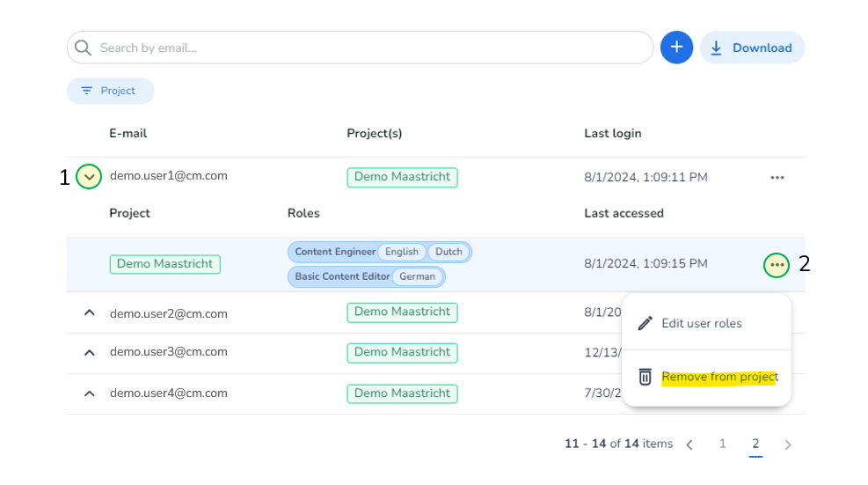868x485 pixels.
Task: Go to previous page arrow
Action: pos(689,445)
